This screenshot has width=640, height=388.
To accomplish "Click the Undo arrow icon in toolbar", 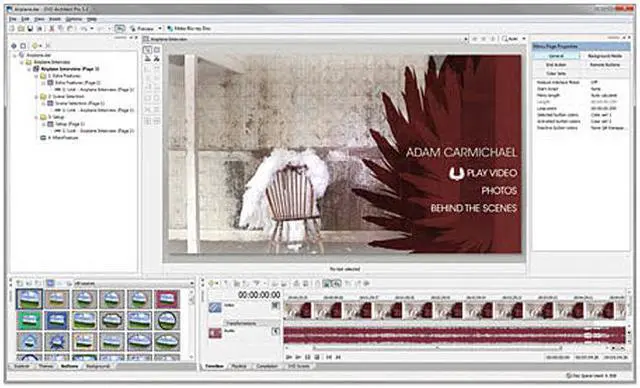I will click(84, 29).
